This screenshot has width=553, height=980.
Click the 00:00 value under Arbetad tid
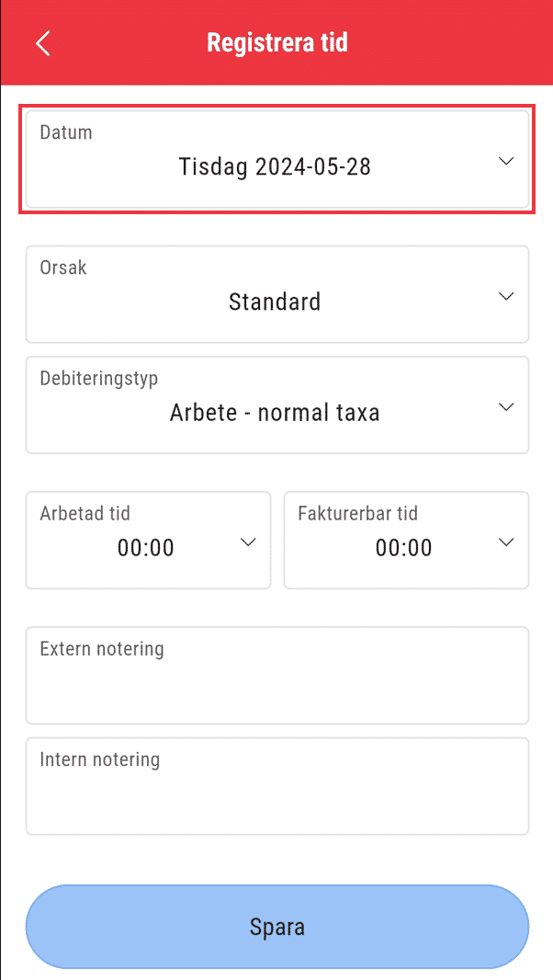tap(145, 548)
